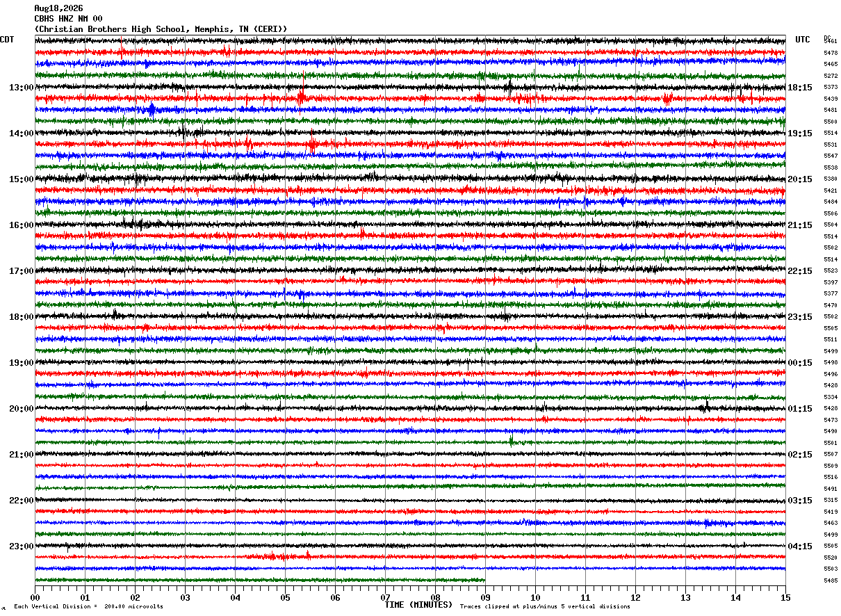
Task: Click the '01:15' UTC time label
Action: pos(799,409)
